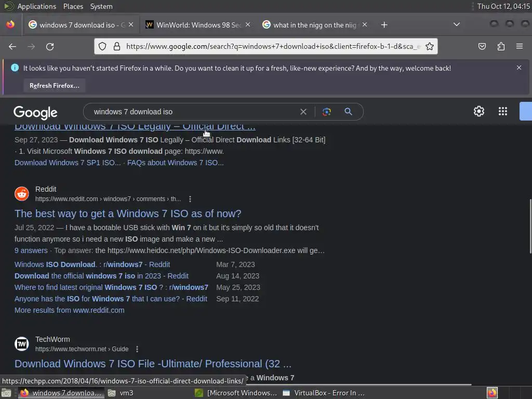Open more options for the Reddit result
This screenshot has height=399, width=532.
click(x=190, y=199)
